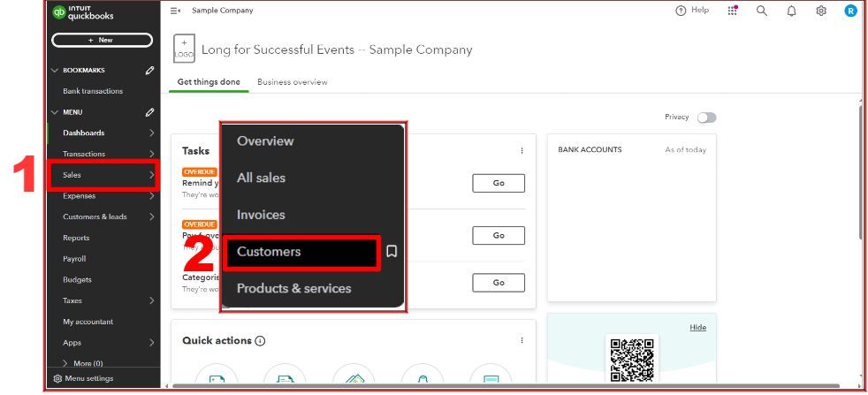The image size is (868, 395).
Task: Click the As of today label
Action: point(685,150)
